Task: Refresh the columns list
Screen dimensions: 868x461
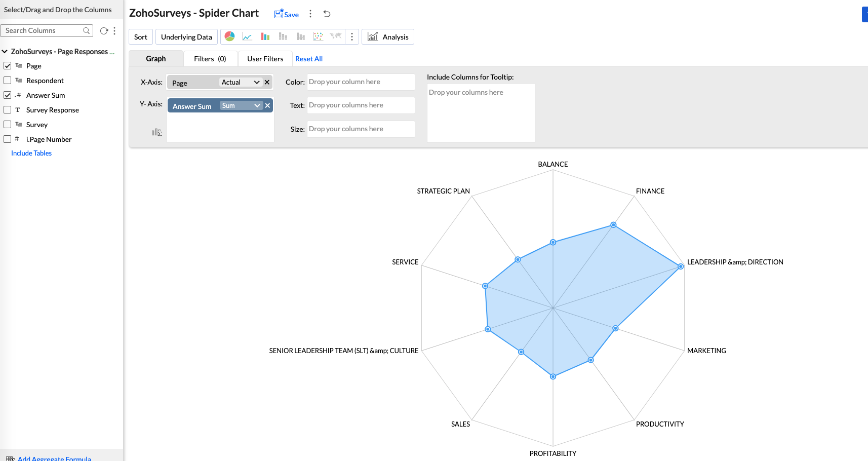Action: click(104, 31)
